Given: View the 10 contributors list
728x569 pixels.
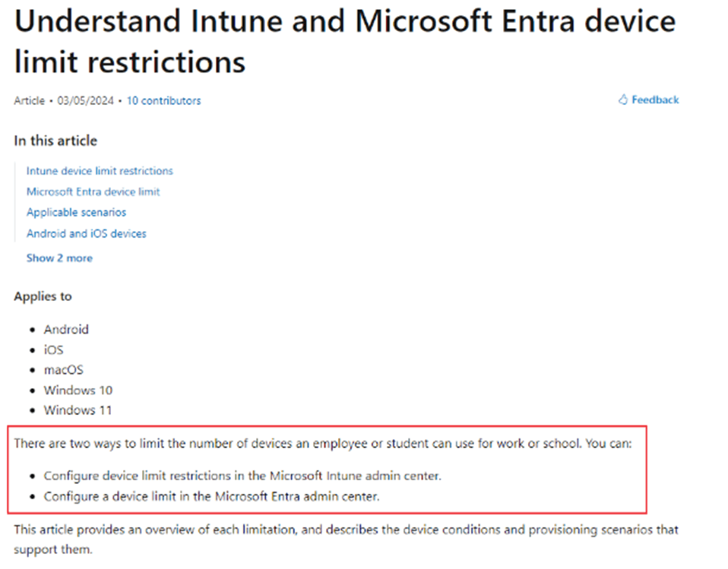Looking at the screenshot, I should click(163, 100).
